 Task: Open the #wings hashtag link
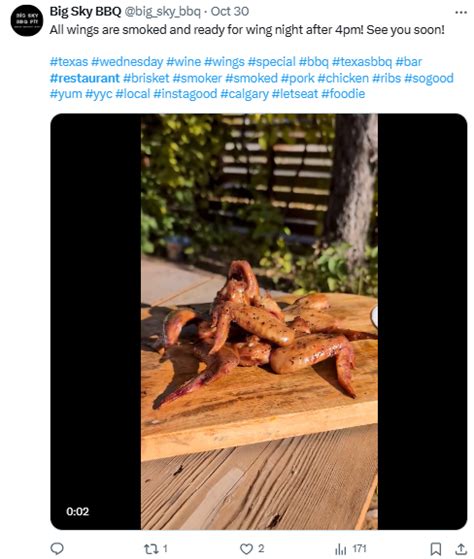(x=224, y=62)
